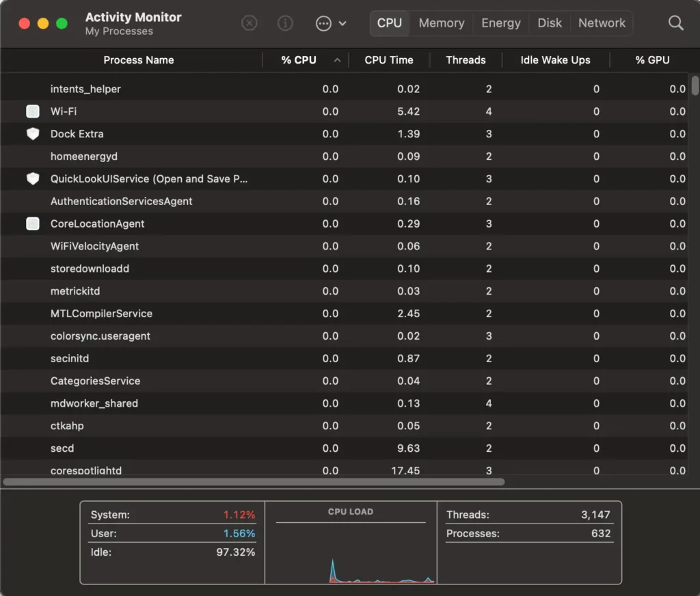Sort by the Threads column header
The image size is (700, 596).
(x=466, y=60)
